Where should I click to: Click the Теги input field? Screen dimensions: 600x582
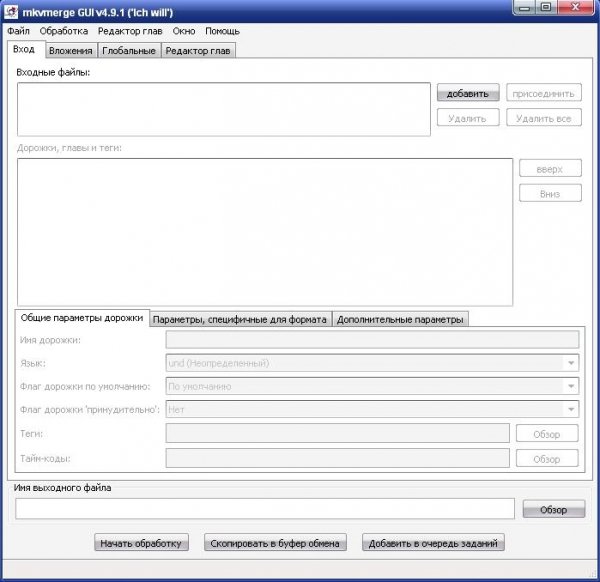[x=338, y=433]
